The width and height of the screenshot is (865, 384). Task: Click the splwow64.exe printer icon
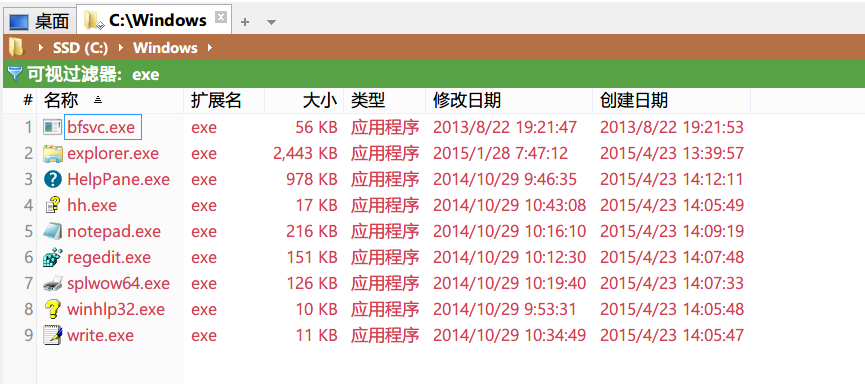coord(52,284)
